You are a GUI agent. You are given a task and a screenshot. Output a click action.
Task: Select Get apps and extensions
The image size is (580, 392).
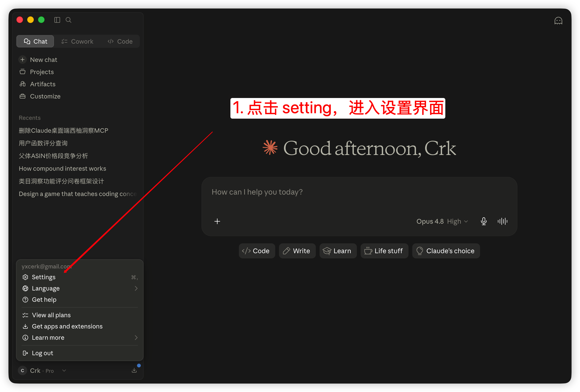pyautogui.click(x=80, y=326)
